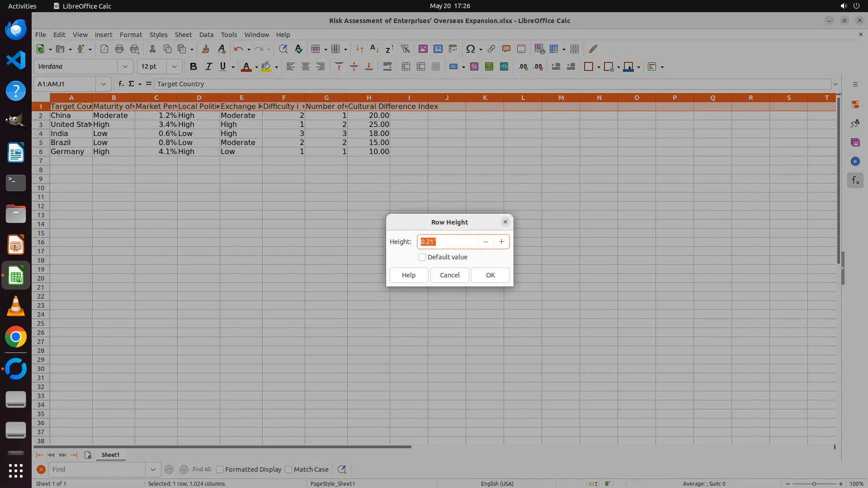Click the AutoFilter icon

405,49
